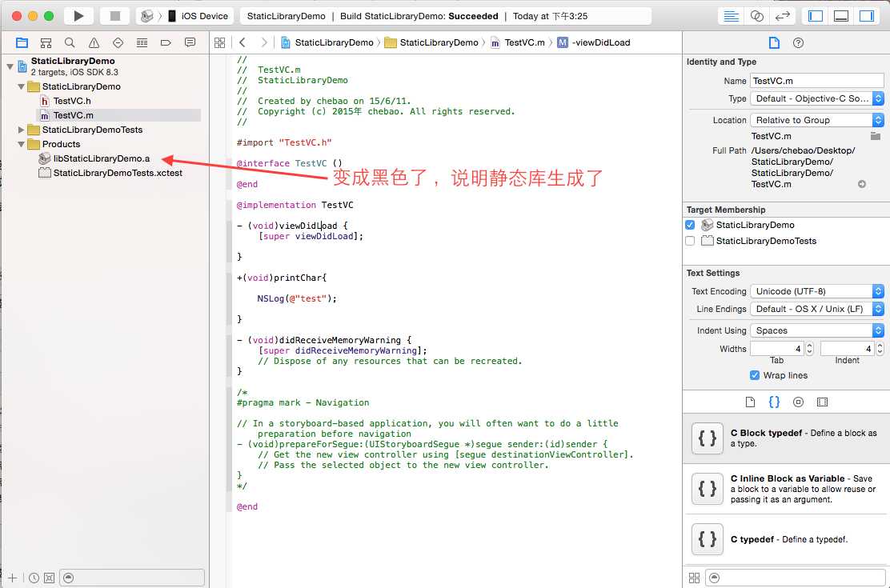
Task: Toggle the Debug area visibility
Action: click(841, 16)
